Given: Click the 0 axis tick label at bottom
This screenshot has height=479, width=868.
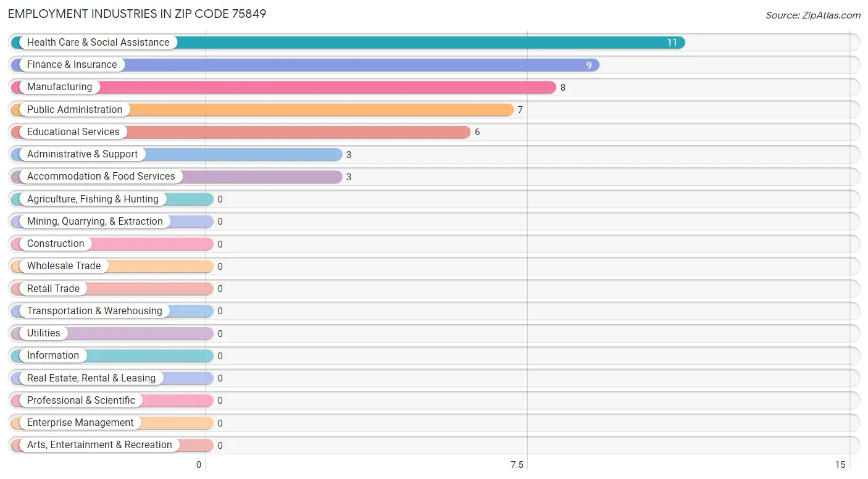Looking at the screenshot, I should coord(199,465).
